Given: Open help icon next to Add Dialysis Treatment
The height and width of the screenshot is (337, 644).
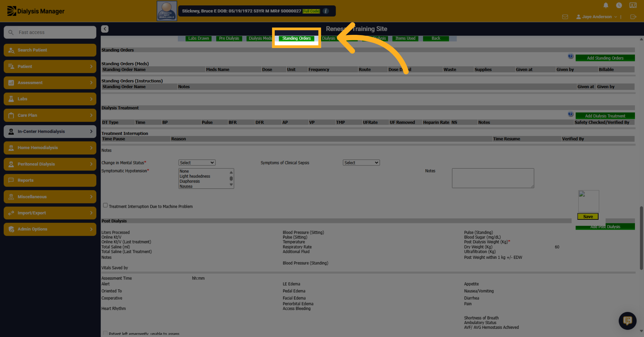Looking at the screenshot, I should click(570, 114).
